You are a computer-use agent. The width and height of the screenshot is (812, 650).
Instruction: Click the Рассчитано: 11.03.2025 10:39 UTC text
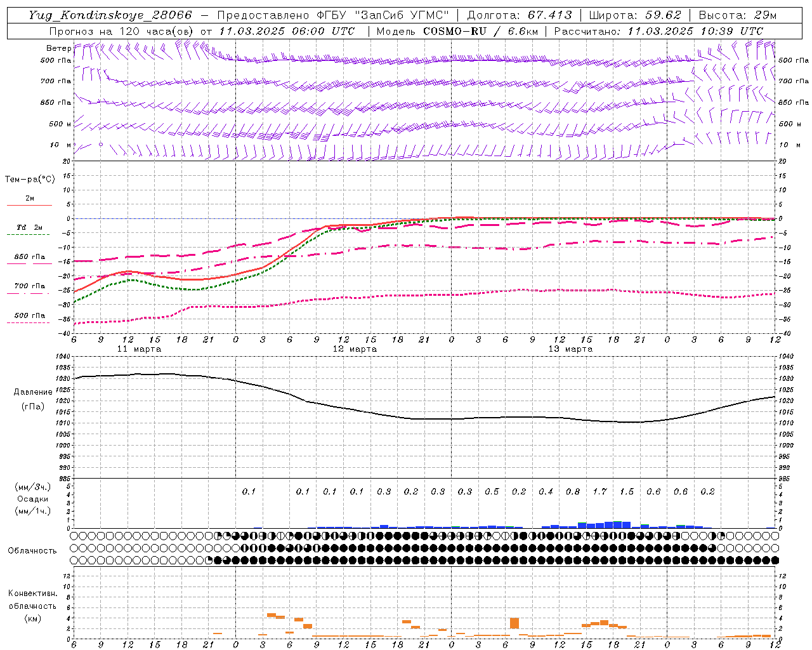click(658, 31)
